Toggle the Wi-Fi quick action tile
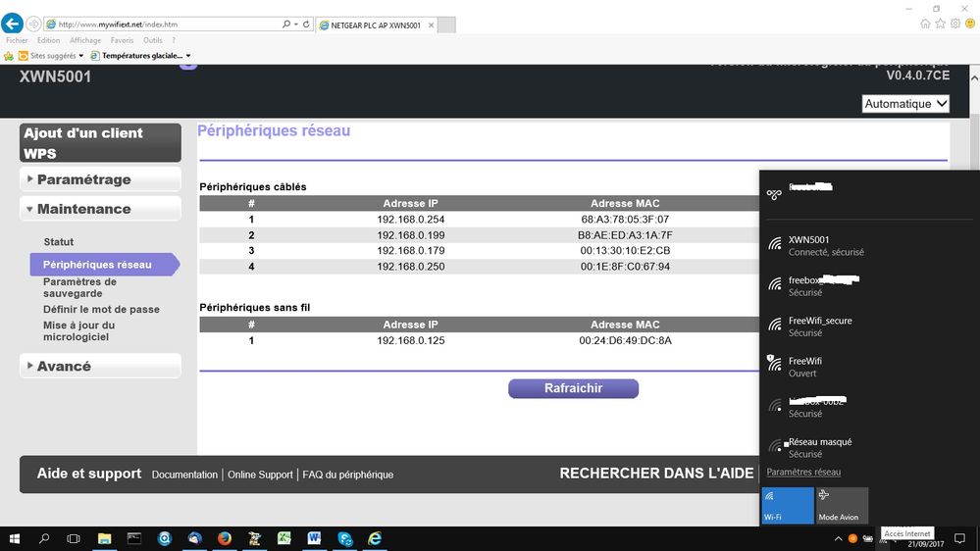The width and height of the screenshot is (980, 551). pyautogui.click(x=788, y=505)
